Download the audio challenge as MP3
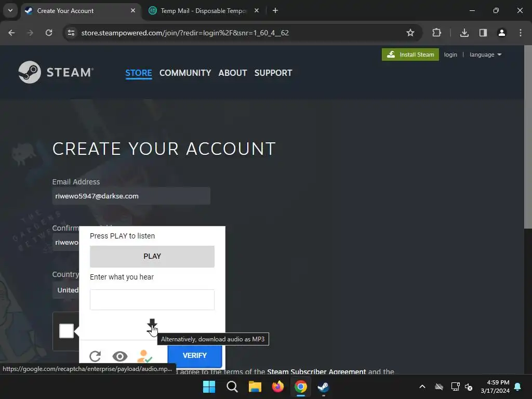 152,325
